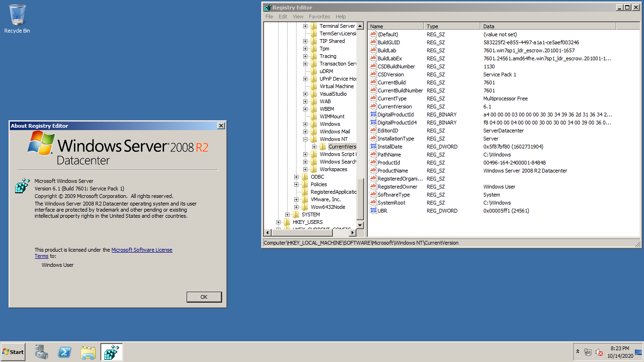Viewport: 644px width, 362px height.
Task: Expand the ODBC registry key
Action: coord(297,177)
